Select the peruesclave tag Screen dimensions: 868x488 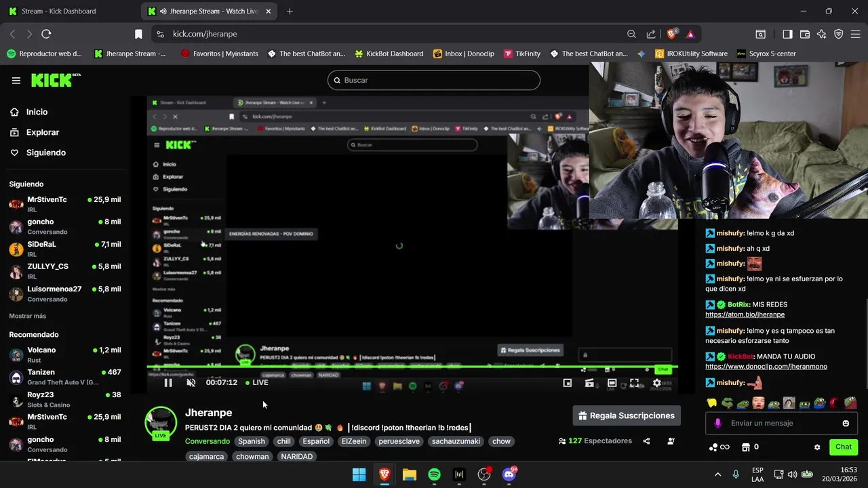(399, 441)
